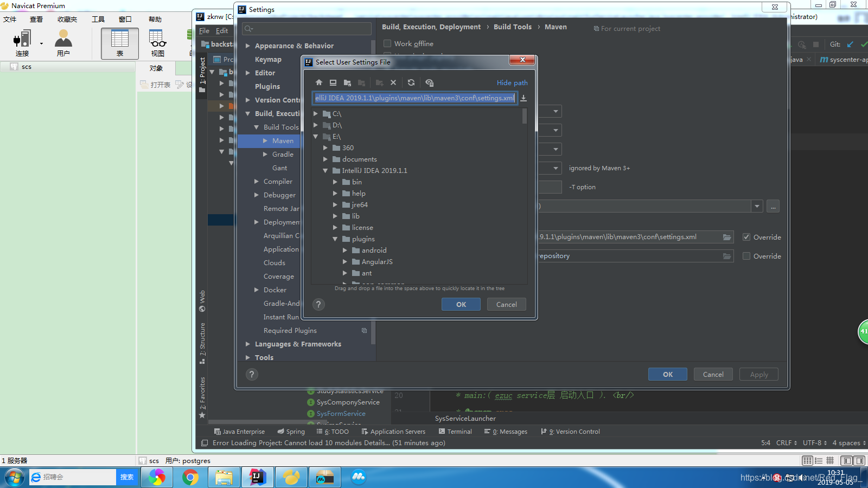This screenshot has height=488, width=868.
Task: Refresh the file chooser tree
Action: [x=411, y=82]
